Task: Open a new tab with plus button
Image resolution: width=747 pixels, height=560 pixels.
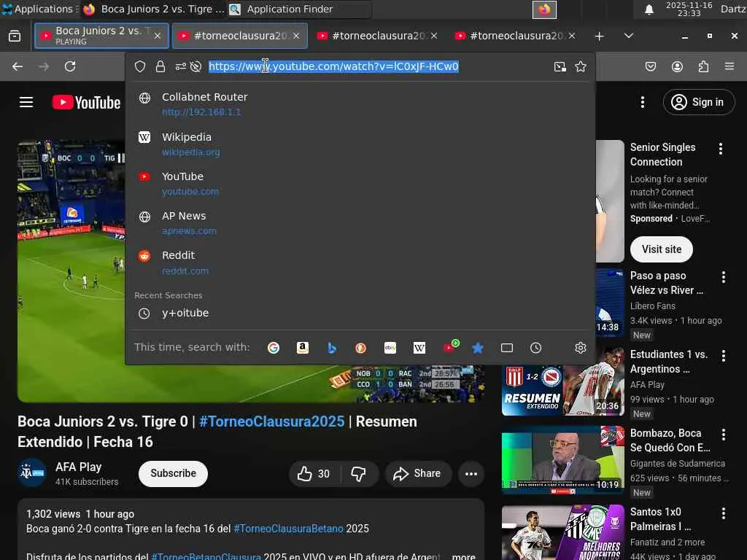Action: [x=600, y=36]
